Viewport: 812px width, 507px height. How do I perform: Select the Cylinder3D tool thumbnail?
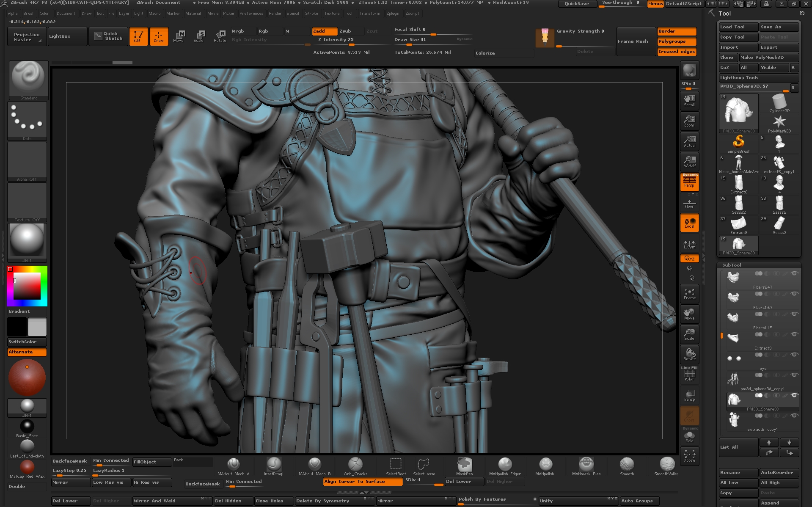(779, 103)
